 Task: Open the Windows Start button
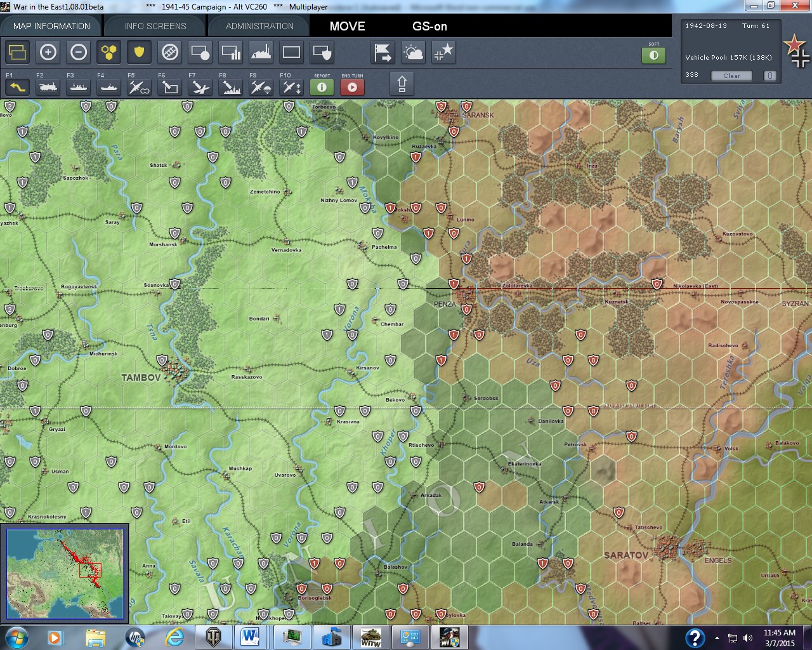(x=16, y=637)
